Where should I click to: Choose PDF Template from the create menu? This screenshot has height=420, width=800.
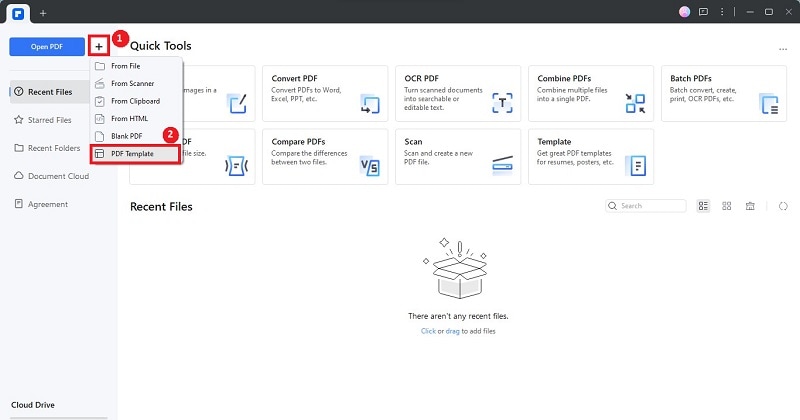coord(133,154)
